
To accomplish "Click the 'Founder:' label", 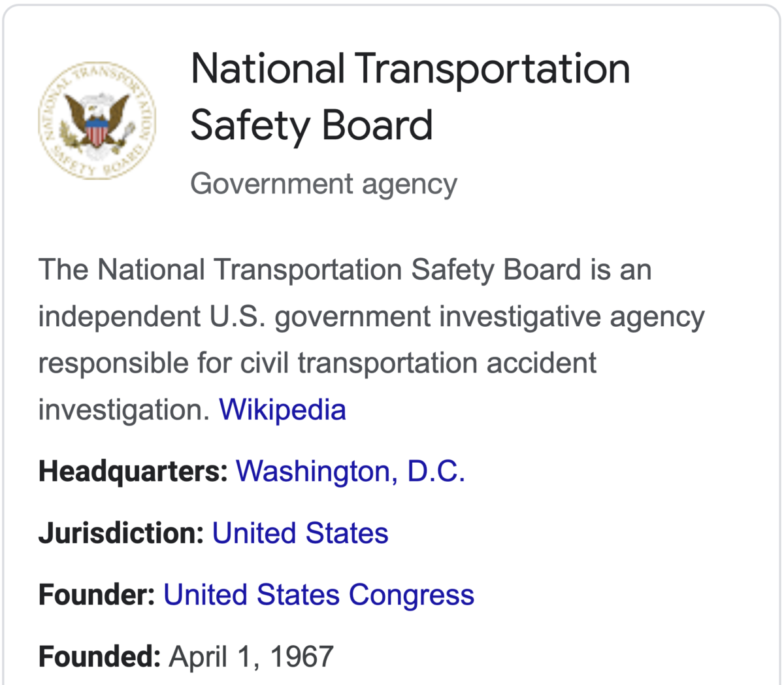I will click(97, 595).
